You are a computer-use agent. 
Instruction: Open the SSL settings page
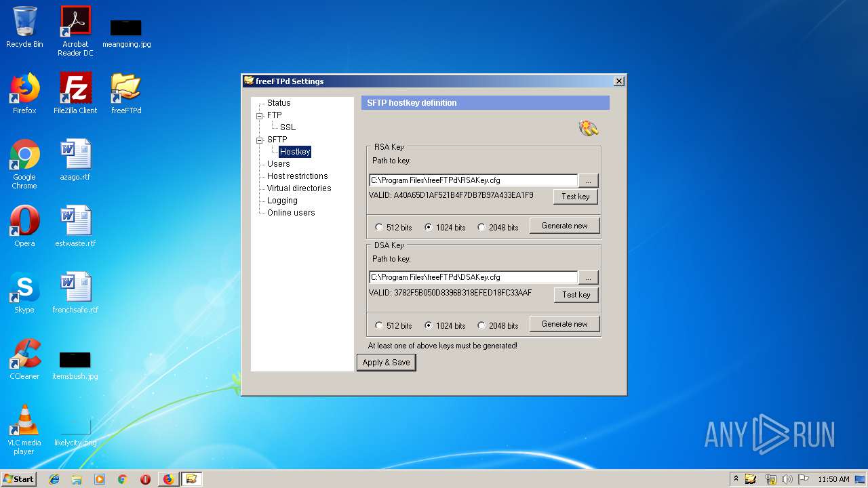coord(288,127)
